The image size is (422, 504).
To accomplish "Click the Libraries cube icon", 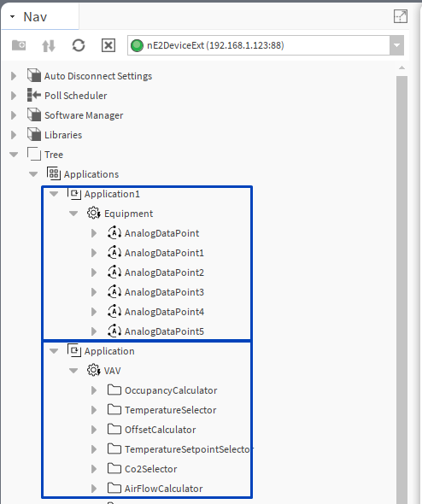I will 34,135.
